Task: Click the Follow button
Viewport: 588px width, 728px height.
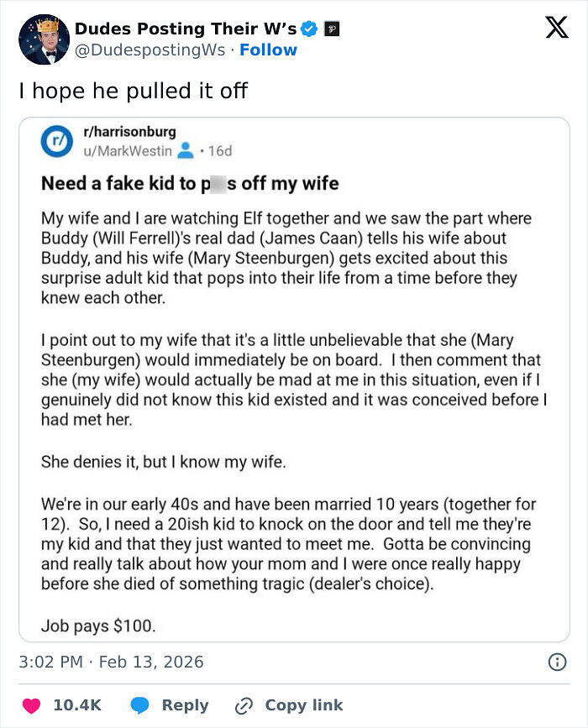Action: [x=269, y=50]
